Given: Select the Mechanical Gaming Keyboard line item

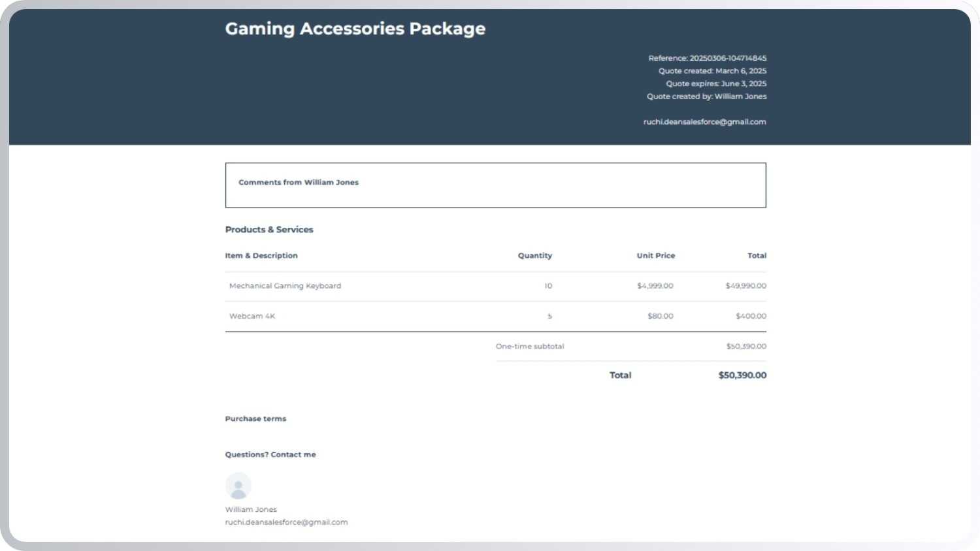Looking at the screenshot, I should coord(285,286).
